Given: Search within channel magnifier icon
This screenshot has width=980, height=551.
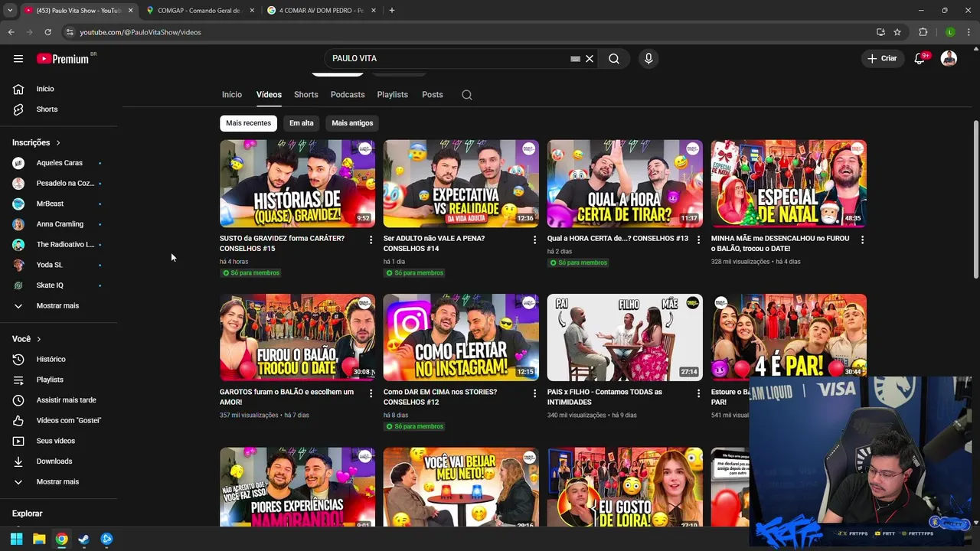Looking at the screenshot, I should pyautogui.click(x=467, y=95).
